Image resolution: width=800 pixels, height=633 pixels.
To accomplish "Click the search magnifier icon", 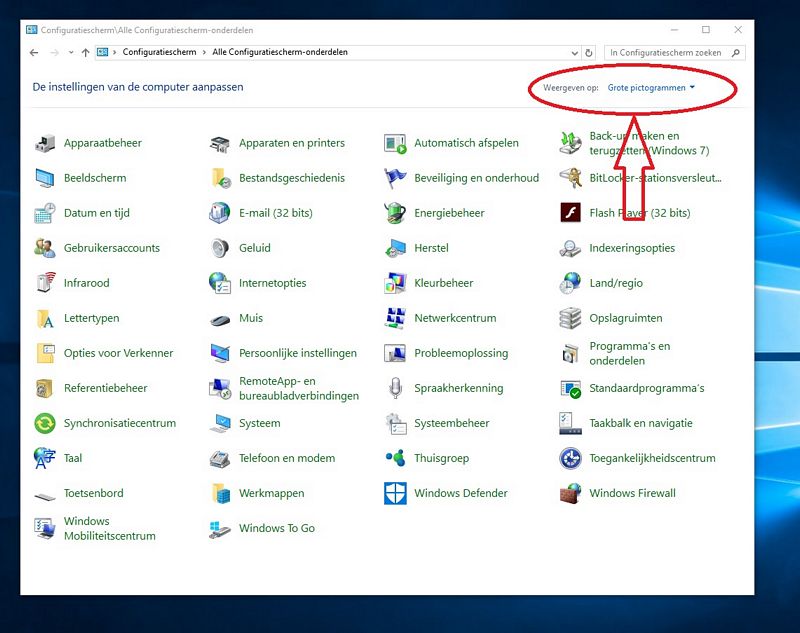I will coord(736,53).
